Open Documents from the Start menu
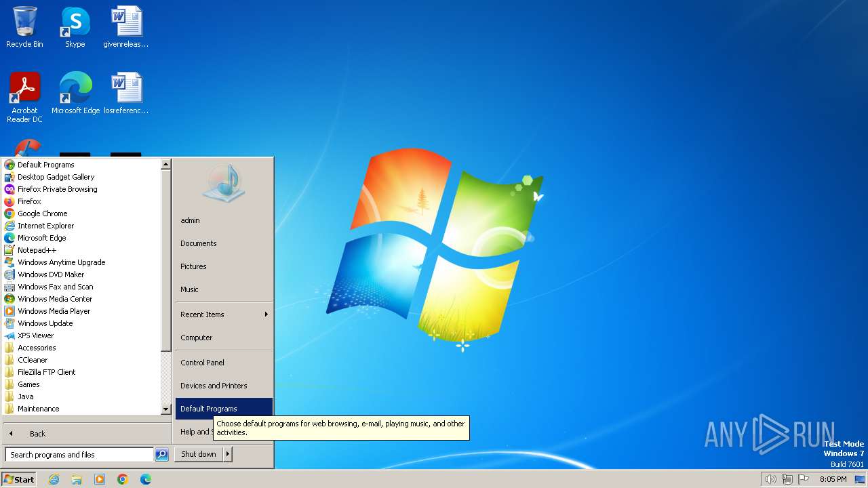868x488 pixels. click(x=224, y=243)
